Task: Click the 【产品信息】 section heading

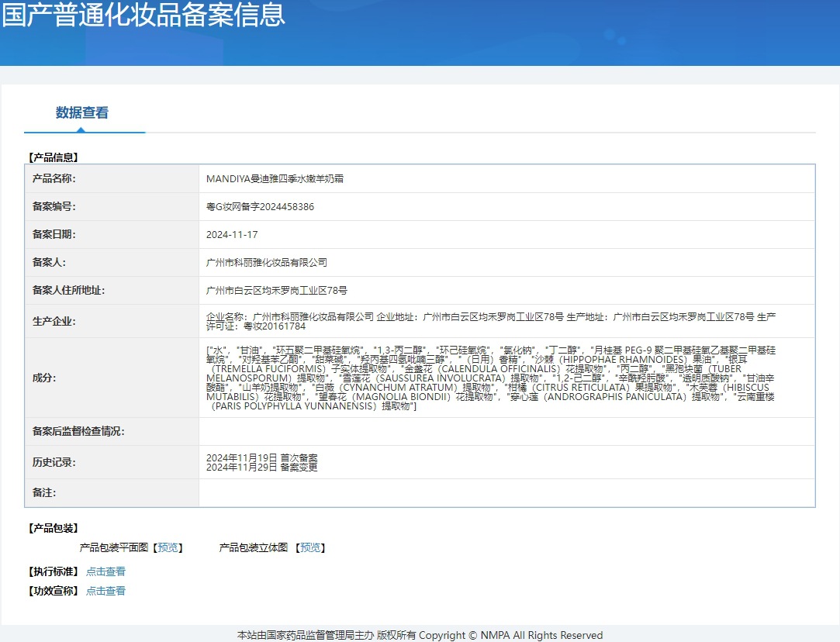Action: pyautogui.click(x=53, y=157)
